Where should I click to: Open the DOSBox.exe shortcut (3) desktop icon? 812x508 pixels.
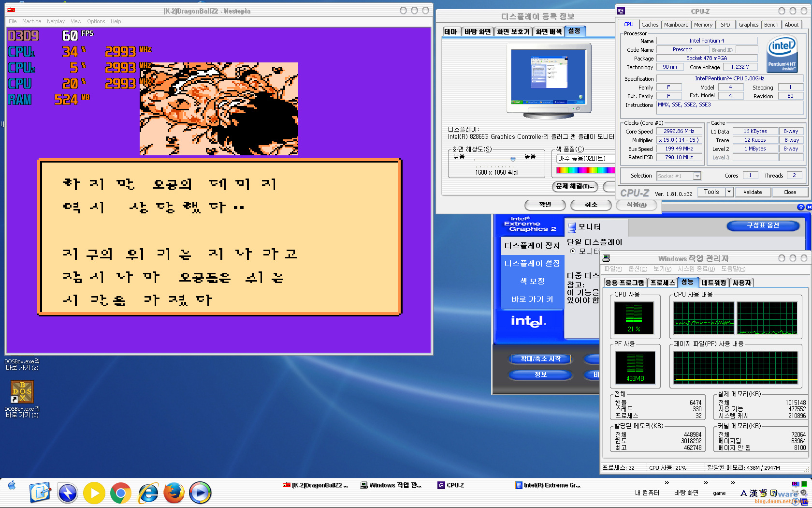[x=22, y=398]
